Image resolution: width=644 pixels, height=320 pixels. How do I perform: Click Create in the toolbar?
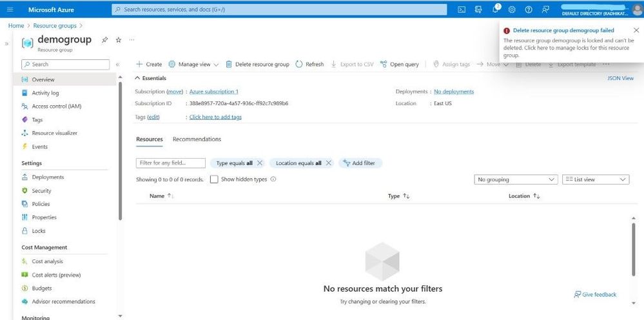pyautogui.click(x=149, y=64)
